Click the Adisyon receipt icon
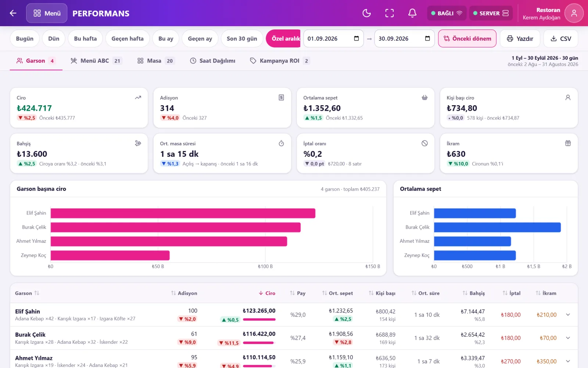This screenshot has height=368, width=588. pyautogui.click(x=281, y=98)
